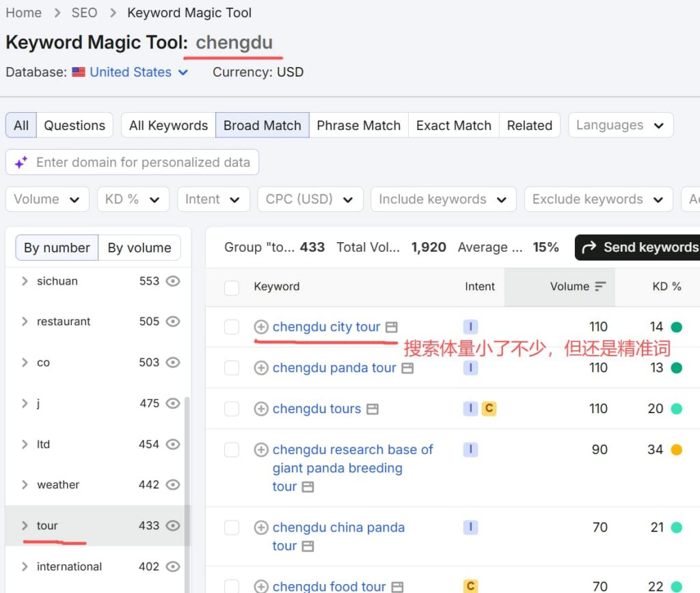The width and height of the screenshot is (700, 593).
Task: Click the add icon beside chengdu panda tour
Action: pyautogui.click(x=261, y=368)
